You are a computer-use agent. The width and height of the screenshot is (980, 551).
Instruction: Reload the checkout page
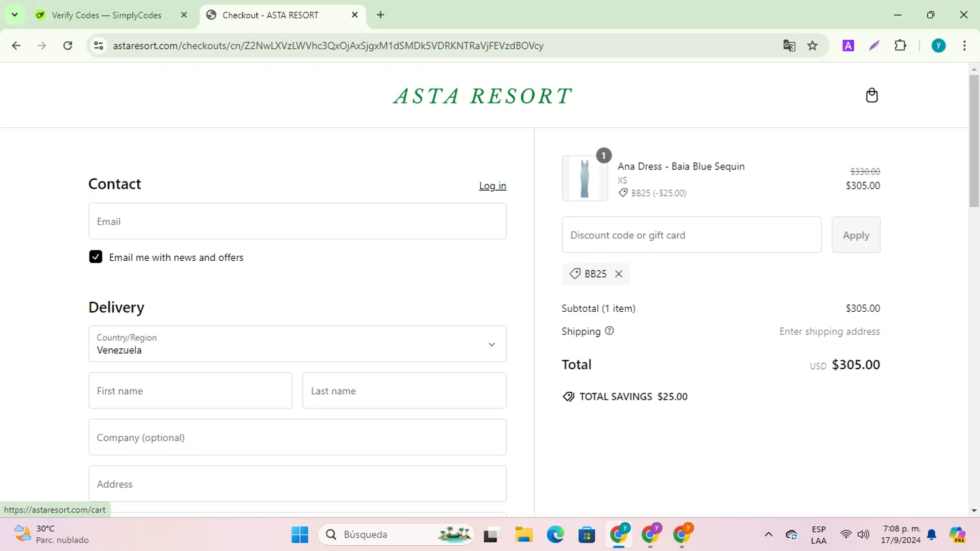68,46
